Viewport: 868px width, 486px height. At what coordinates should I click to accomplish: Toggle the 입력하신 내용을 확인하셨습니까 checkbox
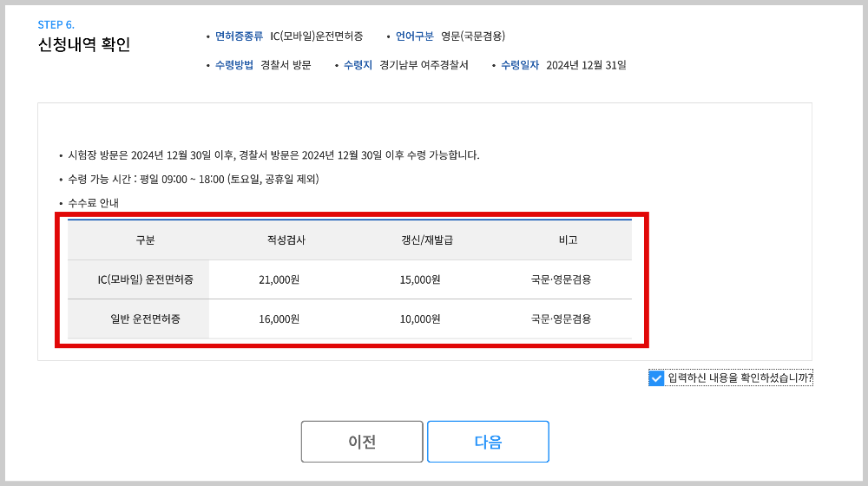coord(656,378)
